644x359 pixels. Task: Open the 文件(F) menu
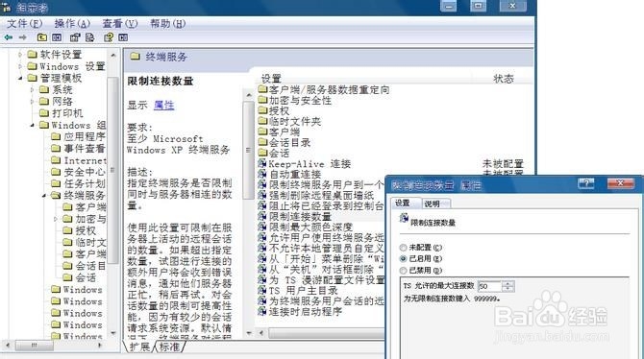point(24,23)
